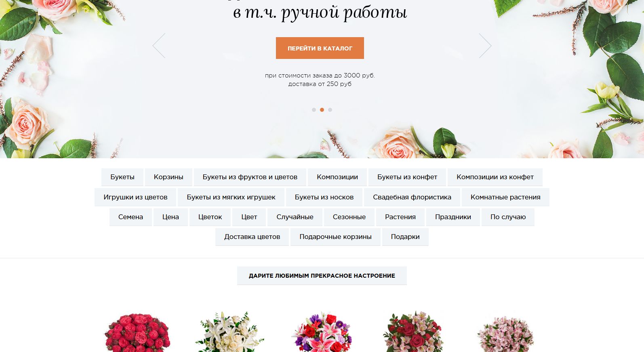
Task: Open the pink alstroemeria bouquet thumbnail
Action: coord(505,333)
